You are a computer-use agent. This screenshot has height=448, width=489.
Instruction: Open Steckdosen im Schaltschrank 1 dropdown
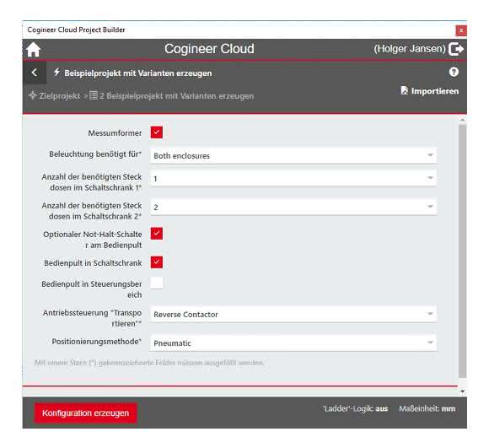coord(293,179)
